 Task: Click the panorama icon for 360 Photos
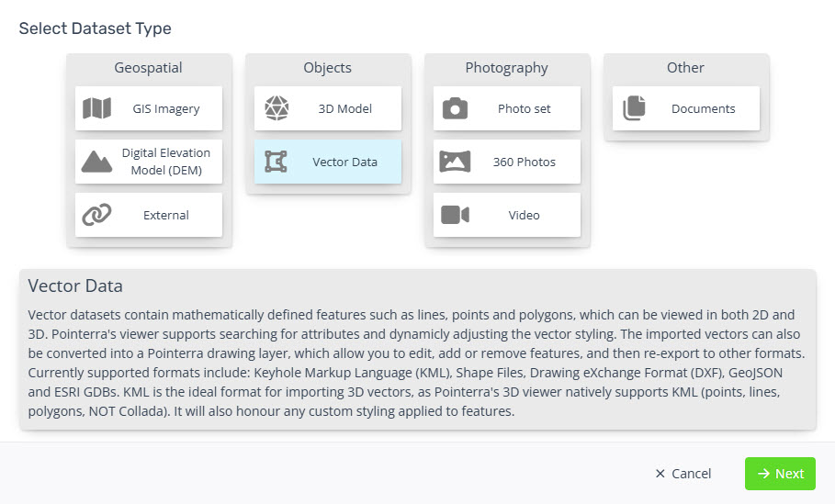(x=455, y=162)
